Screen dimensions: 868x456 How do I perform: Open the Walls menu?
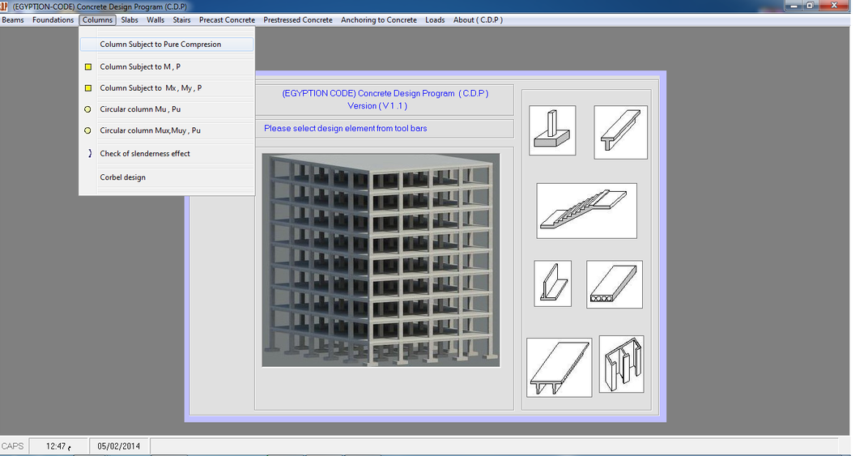[155, 20]
